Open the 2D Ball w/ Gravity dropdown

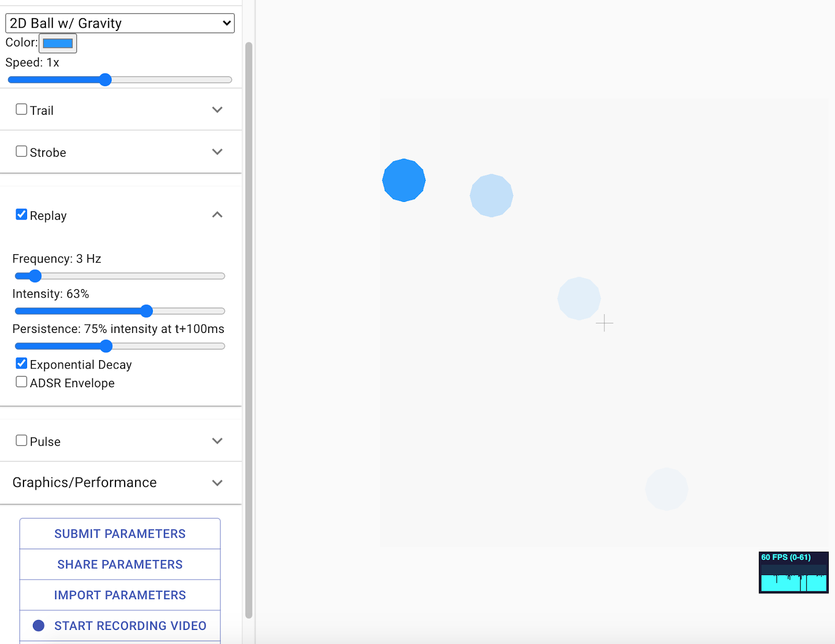point(120,23)
